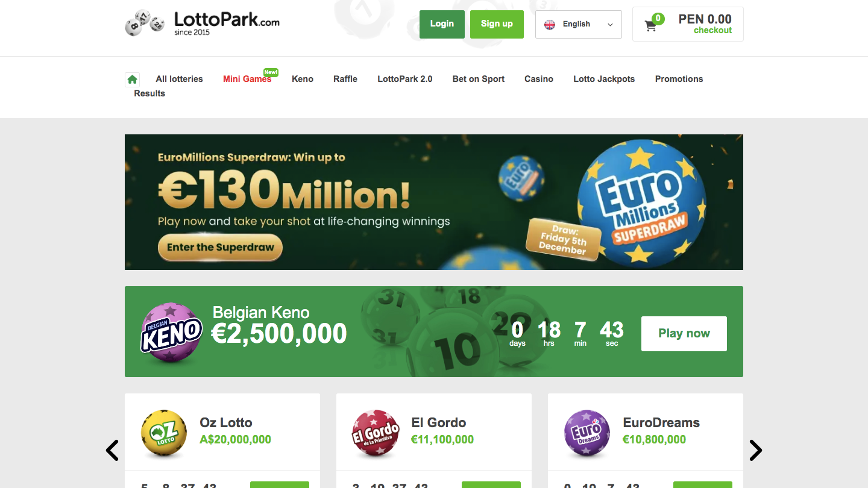The height and width of the screenshot is (488, 868).
Task: Open the Mini Games menu item
Action: point(247,79)
